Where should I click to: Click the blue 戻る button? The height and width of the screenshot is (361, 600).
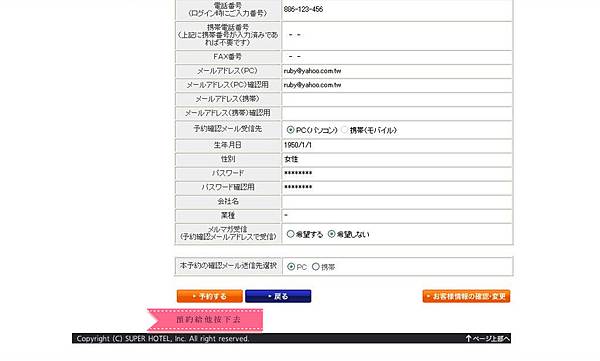click(x=278, y=296)
